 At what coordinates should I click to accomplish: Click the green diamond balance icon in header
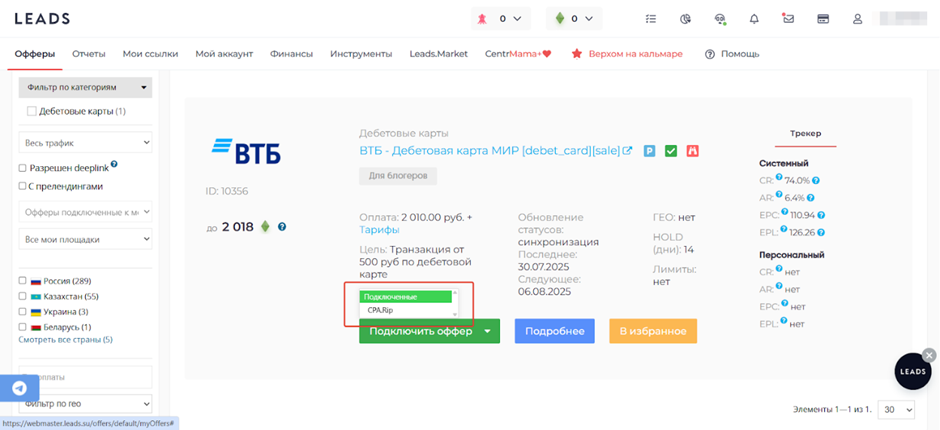559,19
